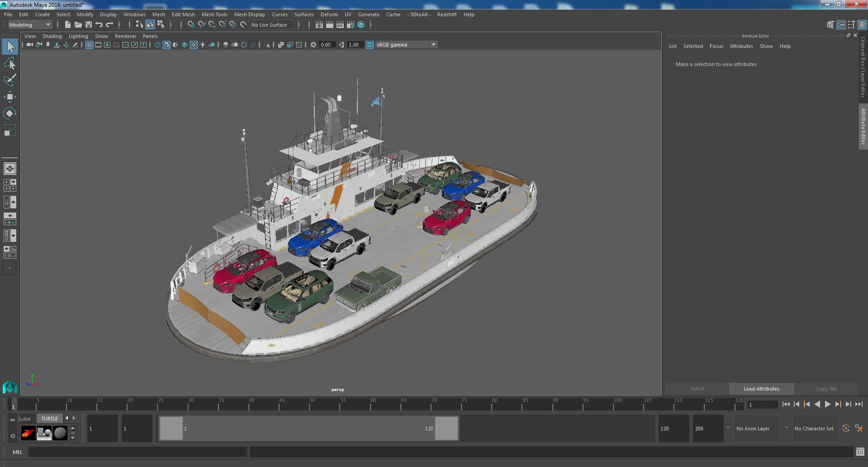This screenshot has width=868, height=467.
Task: Click the range slider left handle
Action: (x=171, y=428)
